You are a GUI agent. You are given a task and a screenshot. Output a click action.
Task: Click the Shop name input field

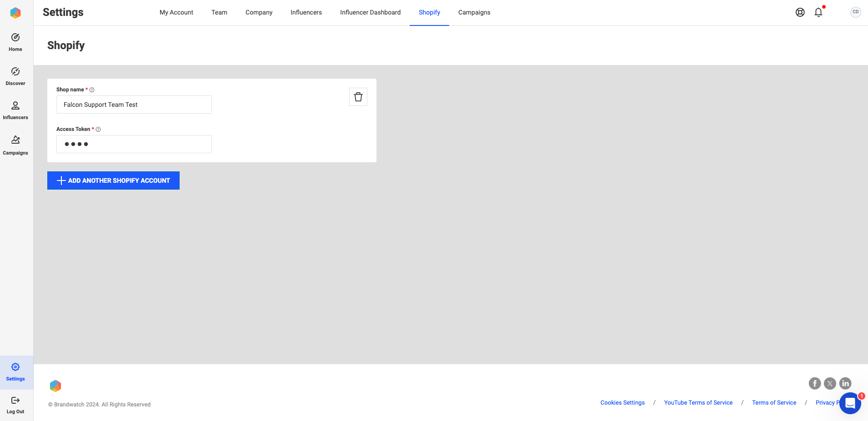coord(134,105)
